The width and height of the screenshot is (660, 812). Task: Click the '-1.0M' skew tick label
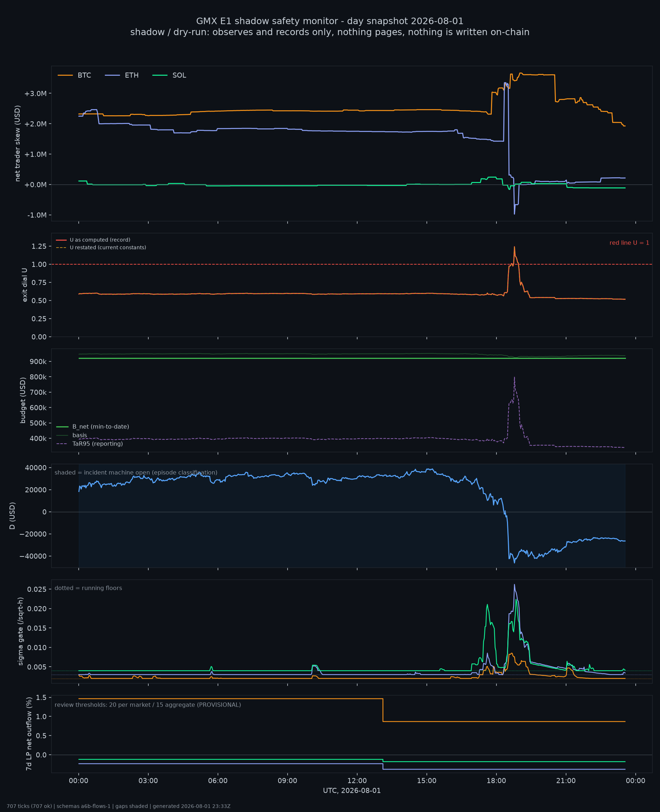click(37, 215)
